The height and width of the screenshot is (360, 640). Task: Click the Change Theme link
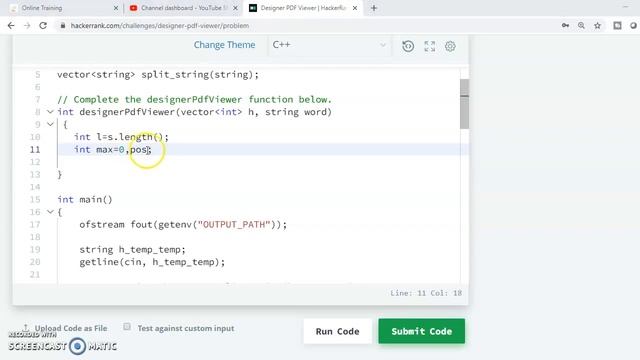[x=224, y=45]
